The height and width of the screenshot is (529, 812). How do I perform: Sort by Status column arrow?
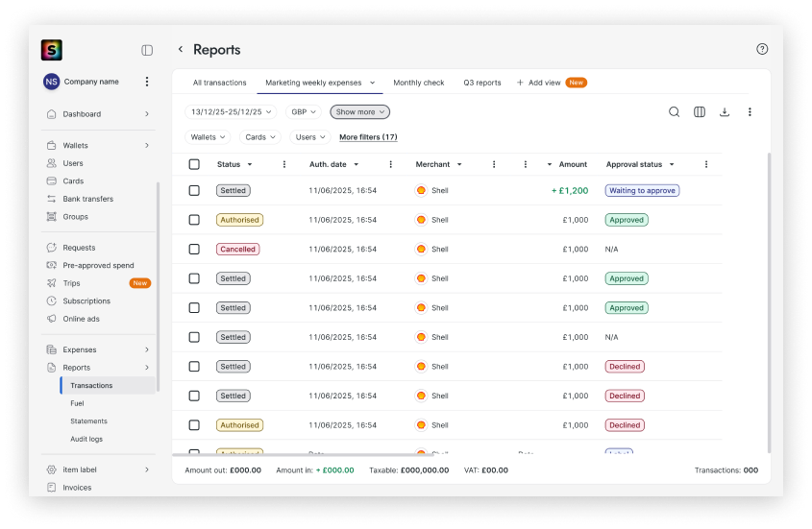[x=250, y=164]
